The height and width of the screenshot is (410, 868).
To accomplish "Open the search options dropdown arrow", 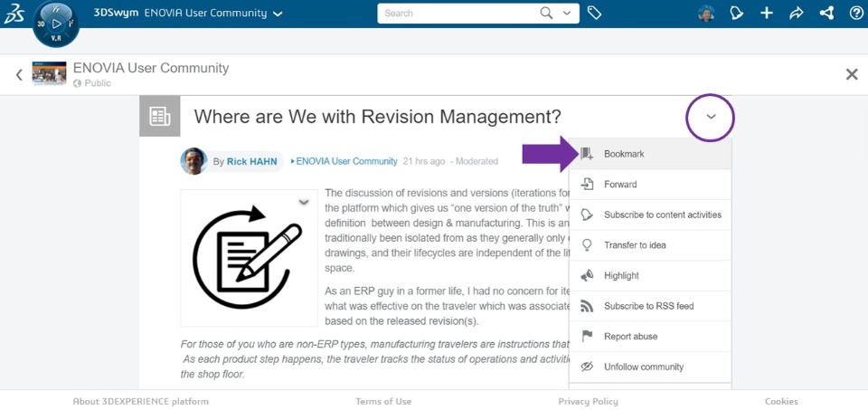I will click(567, 14).
